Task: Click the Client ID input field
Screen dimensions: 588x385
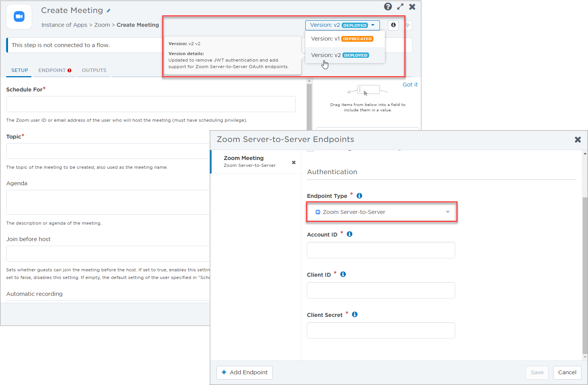Action: [381, 290]
